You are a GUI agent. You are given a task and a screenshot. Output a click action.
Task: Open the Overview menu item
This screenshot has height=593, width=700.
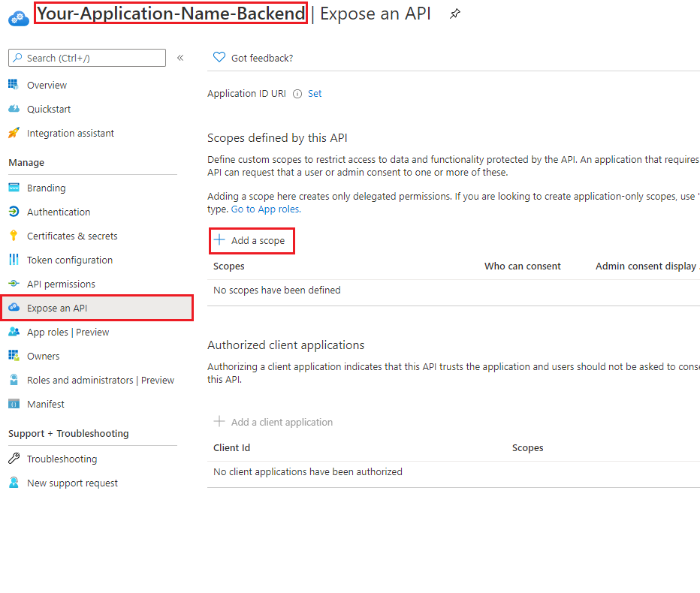[x=47, y=86]
